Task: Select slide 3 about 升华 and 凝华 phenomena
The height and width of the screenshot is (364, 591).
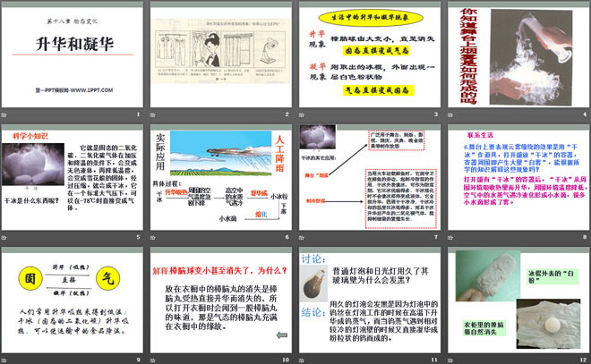Action: click(368, 55)
